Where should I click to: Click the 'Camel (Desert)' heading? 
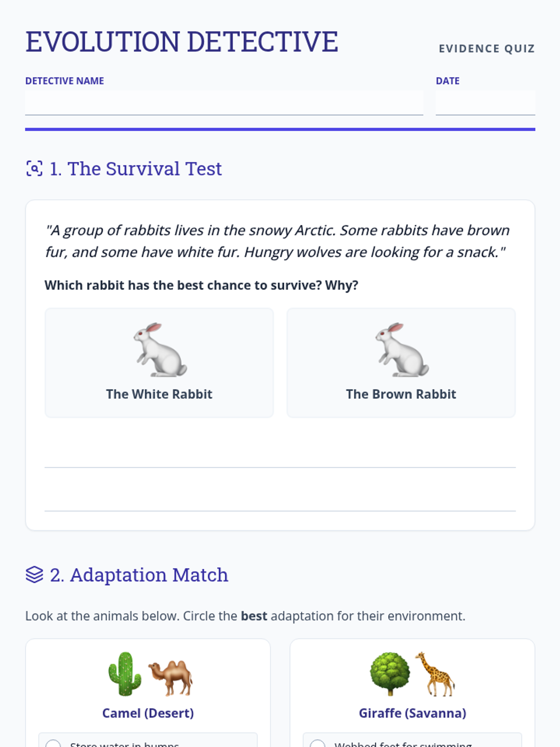click(148, 713)
